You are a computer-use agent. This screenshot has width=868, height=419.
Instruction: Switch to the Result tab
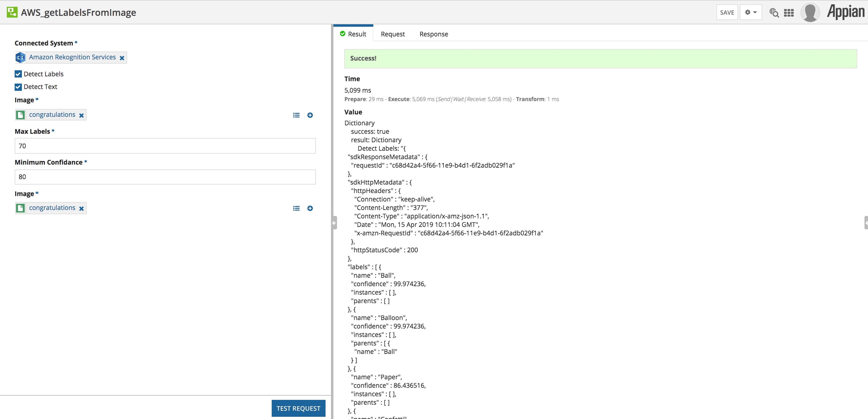[x=353, y=34]
